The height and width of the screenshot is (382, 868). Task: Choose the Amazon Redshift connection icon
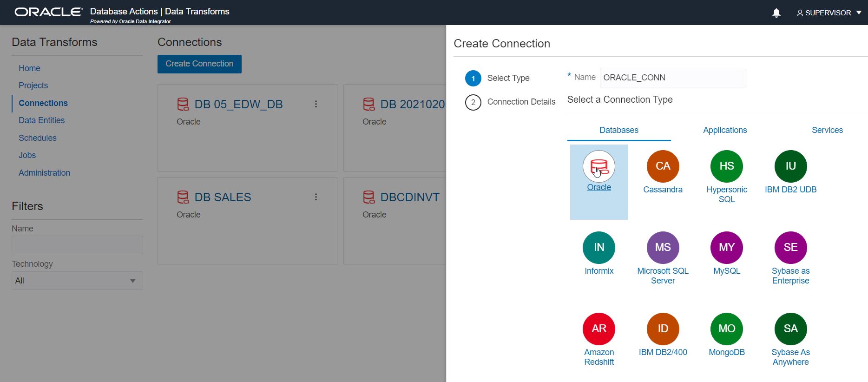tap(599, 329)
